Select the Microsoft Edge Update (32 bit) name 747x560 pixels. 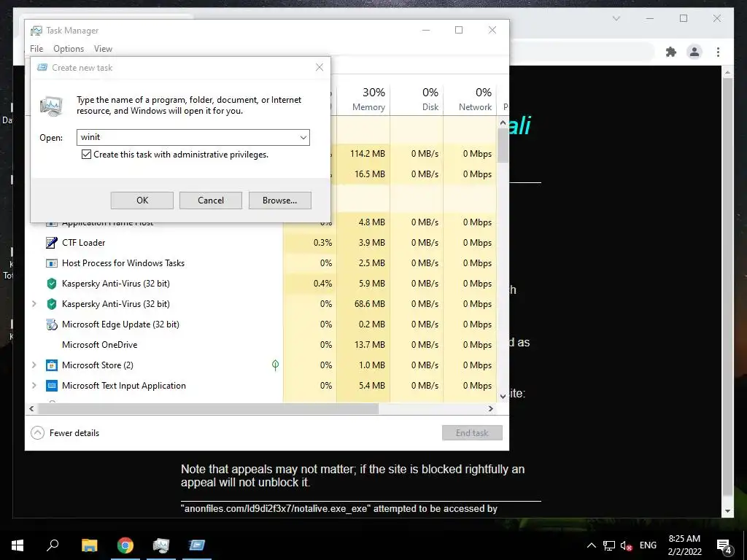[120, 324]
